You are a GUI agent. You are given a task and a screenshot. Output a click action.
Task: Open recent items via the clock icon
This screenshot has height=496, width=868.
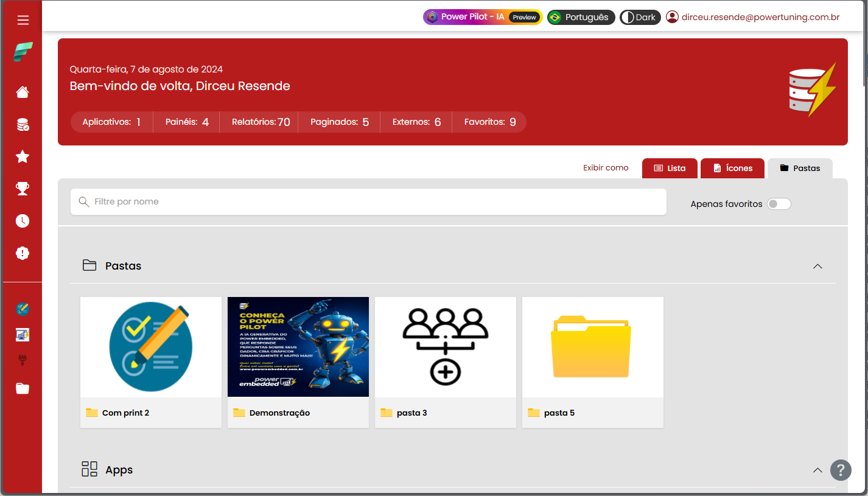[23, 221]
